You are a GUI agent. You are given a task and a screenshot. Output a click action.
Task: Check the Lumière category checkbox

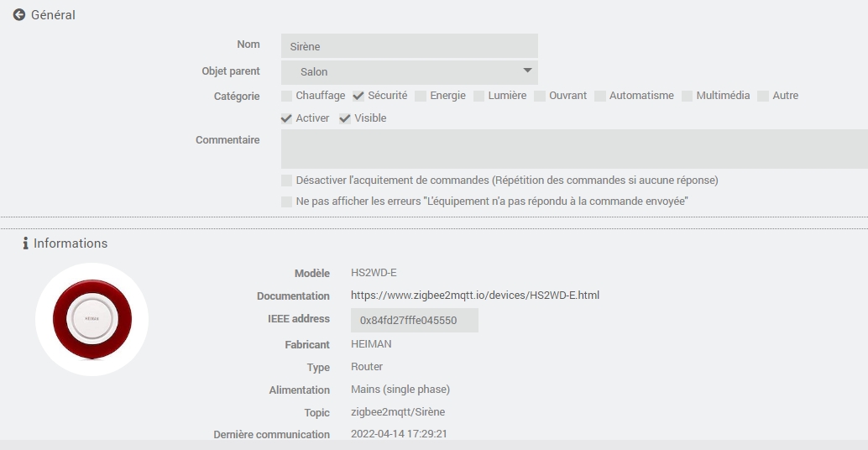tap(478, 96)
